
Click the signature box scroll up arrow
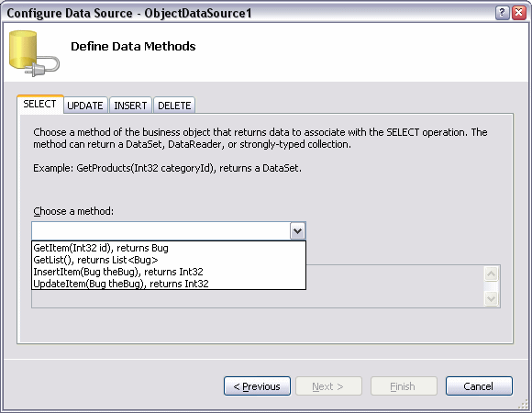pyautogui.click(x=492, y=273)
